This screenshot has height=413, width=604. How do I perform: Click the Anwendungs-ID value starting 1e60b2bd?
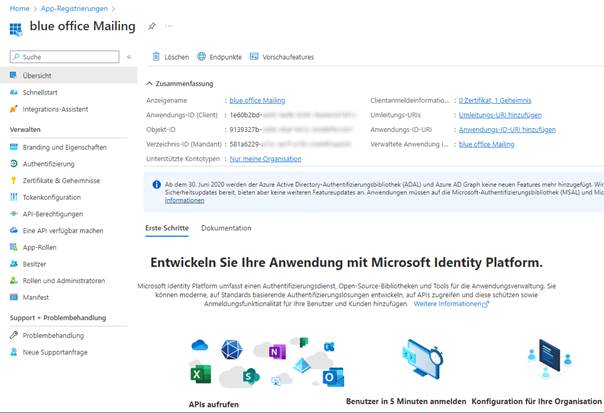(x=293, y=115)
